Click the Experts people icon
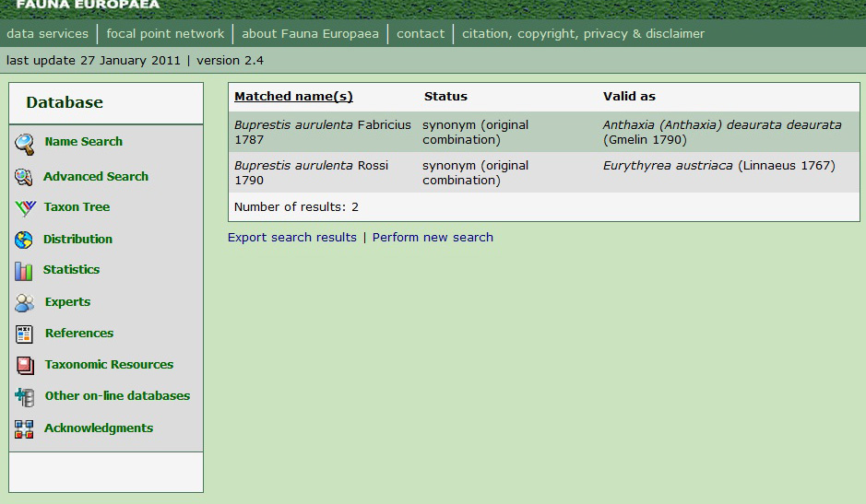The image size is (866, 504). 25,302
